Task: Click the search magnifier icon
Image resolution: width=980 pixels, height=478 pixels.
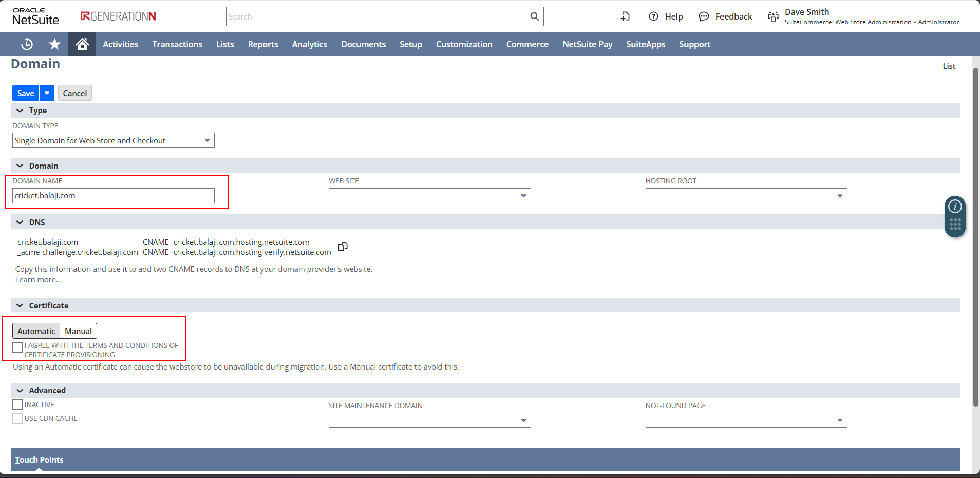Action: click(x=534, y=16)
